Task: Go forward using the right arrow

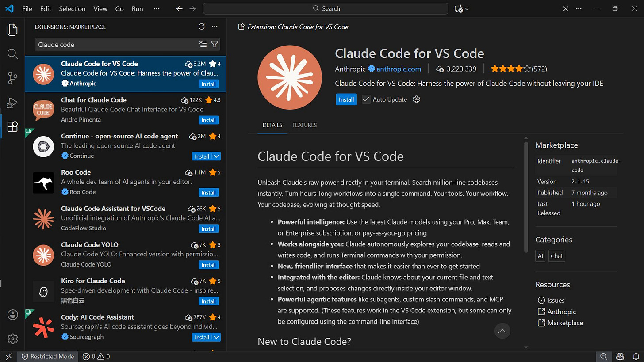Action: coord(192,8)
